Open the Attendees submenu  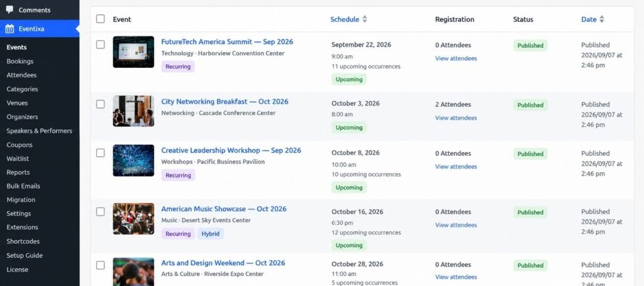pos(21,75)
